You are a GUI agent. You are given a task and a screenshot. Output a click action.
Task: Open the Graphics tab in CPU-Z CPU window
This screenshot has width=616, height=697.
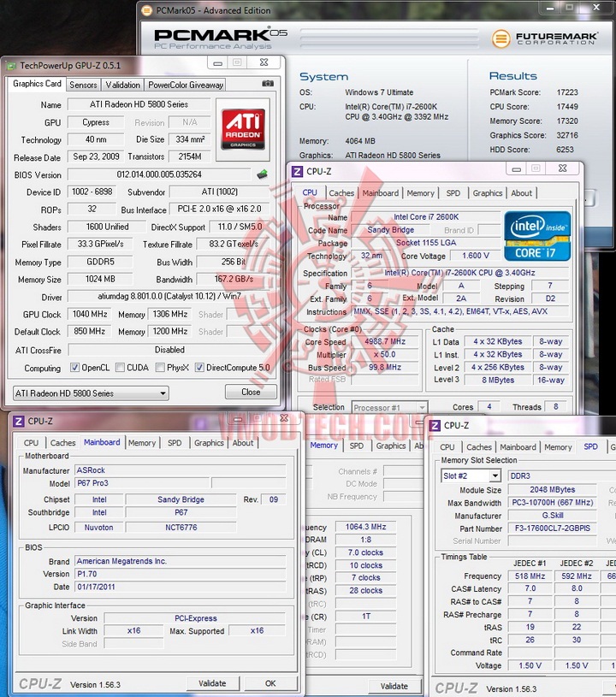(488, 193)
